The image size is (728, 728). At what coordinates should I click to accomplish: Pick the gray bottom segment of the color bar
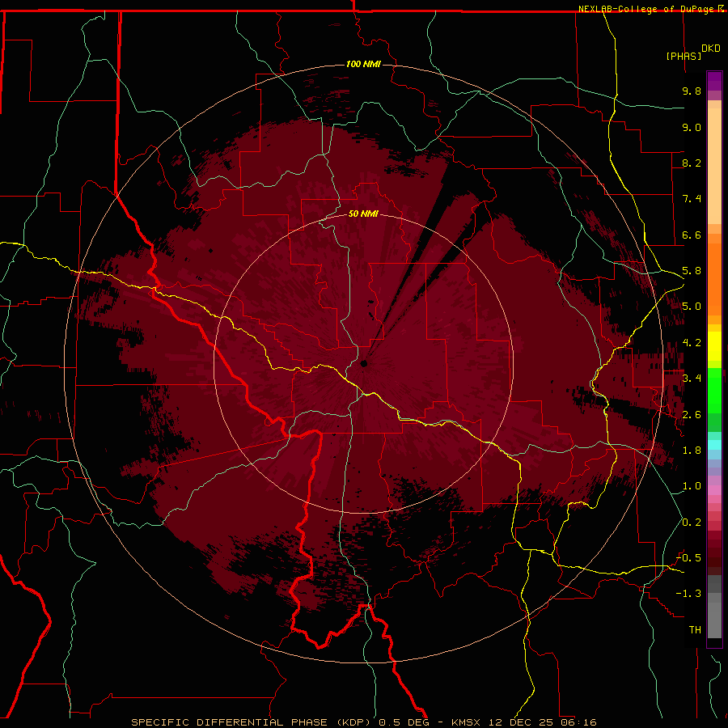[x=714, y=620]
